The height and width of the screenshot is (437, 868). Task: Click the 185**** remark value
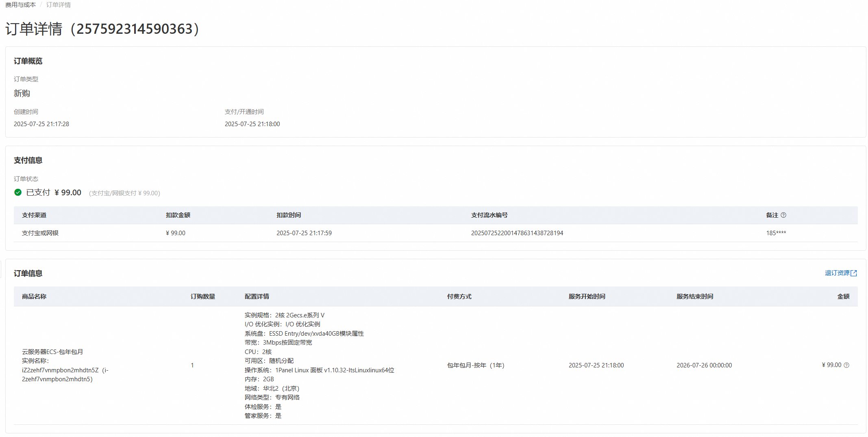[x=776, y=233]
